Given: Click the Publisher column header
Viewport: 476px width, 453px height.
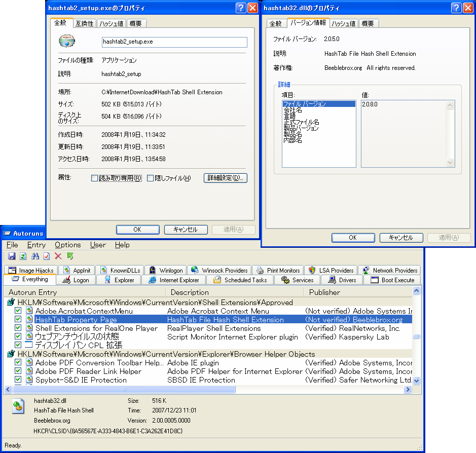Looking at the screenshot, I should click(x=358, y=292).
